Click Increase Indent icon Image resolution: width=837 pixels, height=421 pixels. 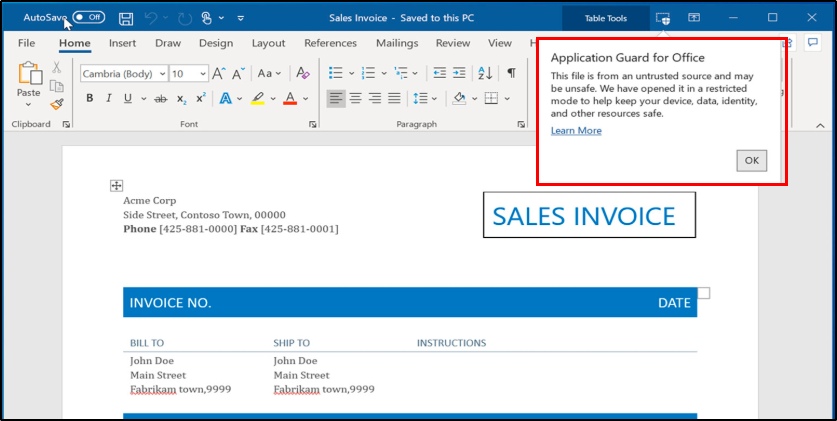pos(459,73)
